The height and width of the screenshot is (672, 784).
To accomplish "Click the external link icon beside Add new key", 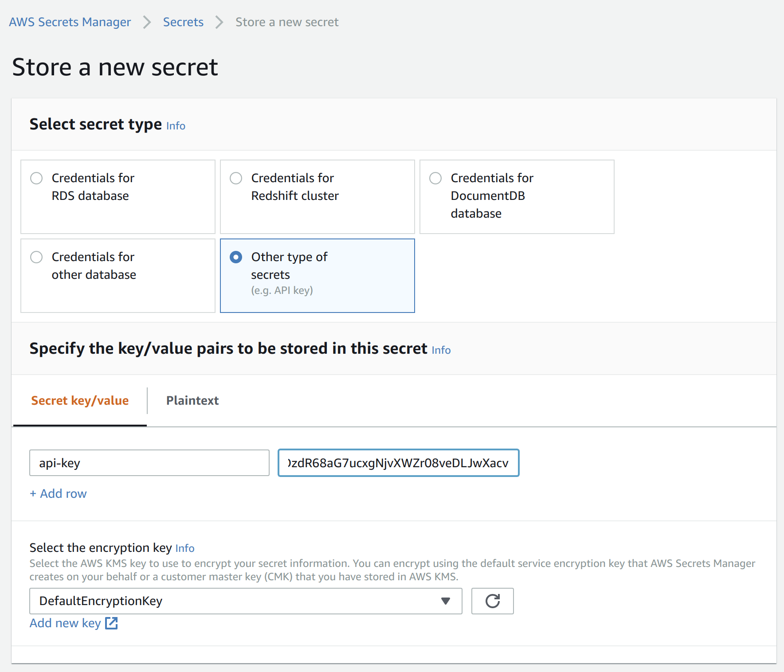I will point(111,623).
